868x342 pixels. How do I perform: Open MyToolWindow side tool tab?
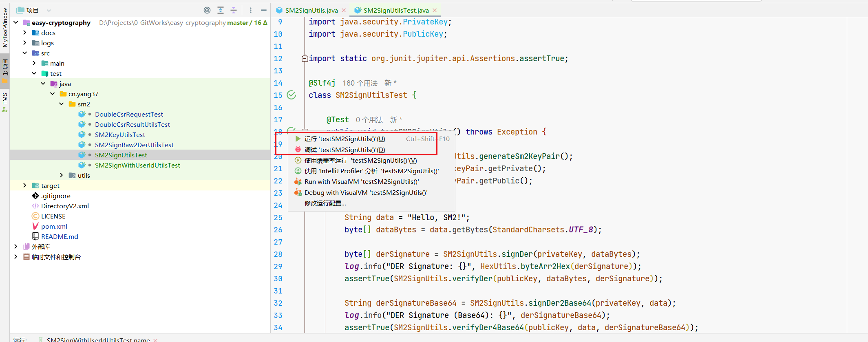click(x=5, y=28)
